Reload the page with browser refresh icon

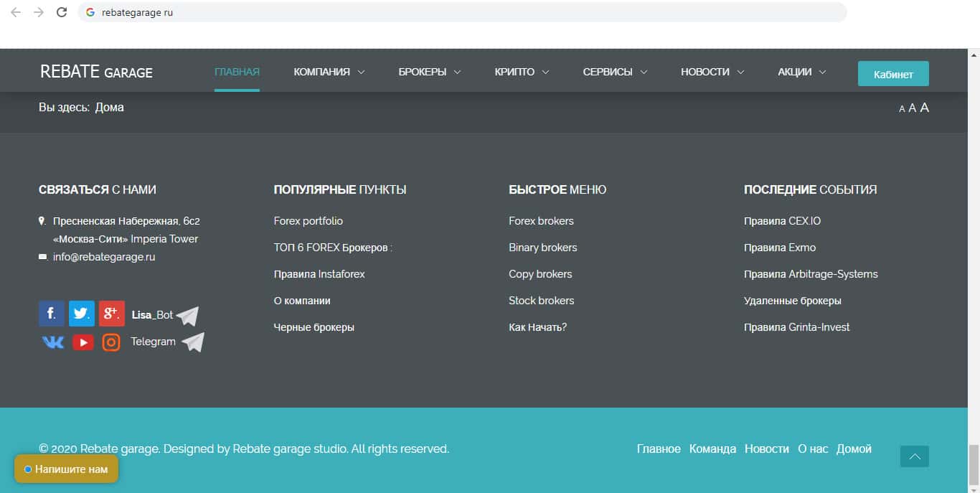[62, 12]
